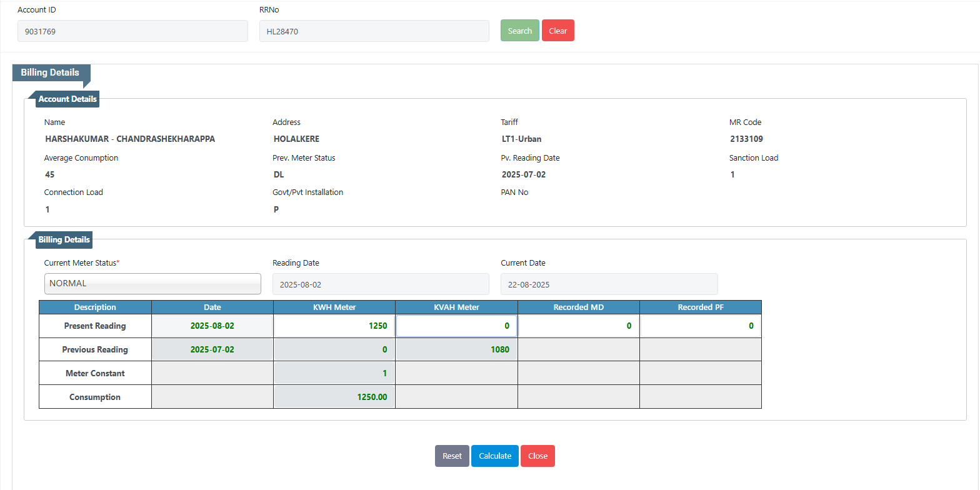Click the Reading Date field
The height and width of the screenshot is (490, 980).
pos(381,284)
